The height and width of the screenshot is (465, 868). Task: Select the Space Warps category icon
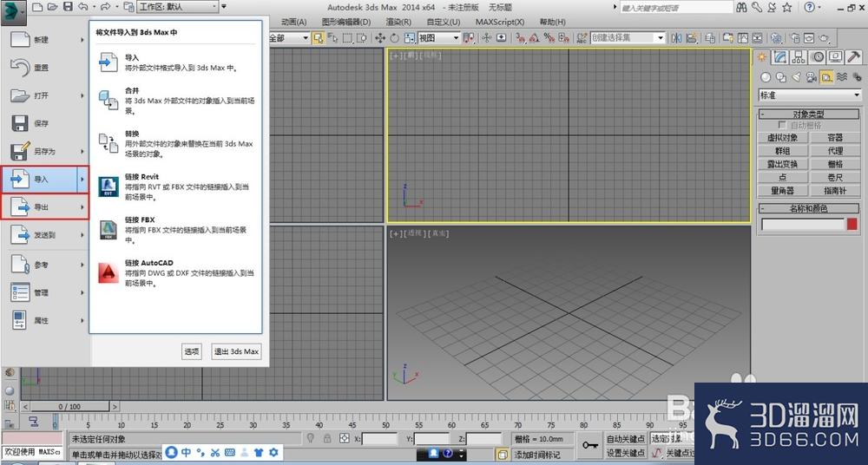pos(842,77)
